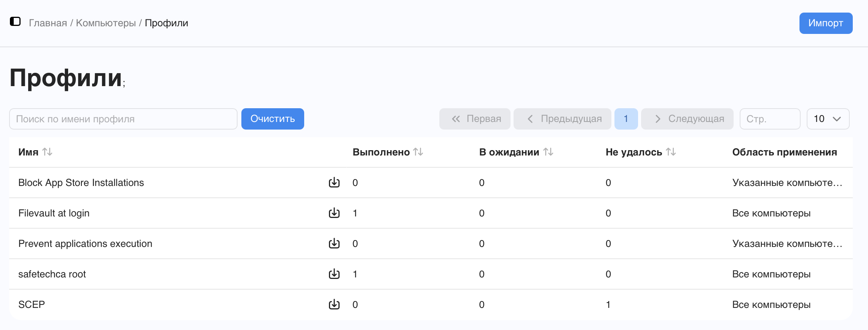Click the Выполнено value 0 for SCEP
Screen dimensions: 868x330
pos(355,304)
